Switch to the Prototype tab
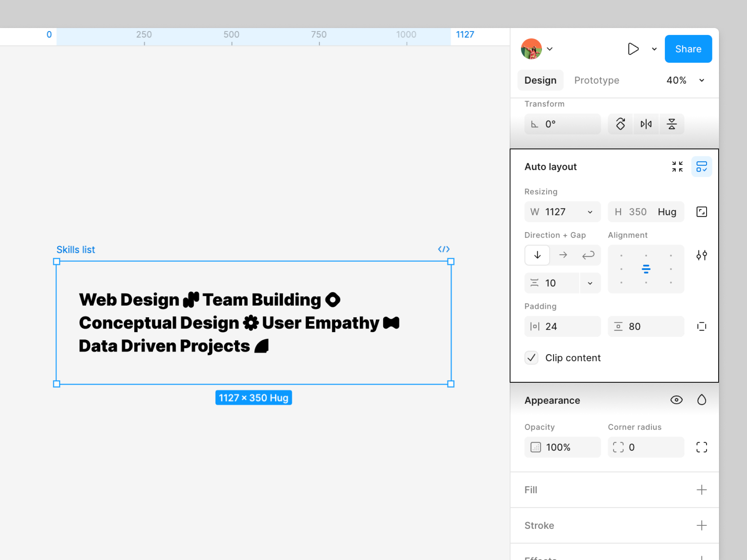747x560 pixels. tap(596, 80)
